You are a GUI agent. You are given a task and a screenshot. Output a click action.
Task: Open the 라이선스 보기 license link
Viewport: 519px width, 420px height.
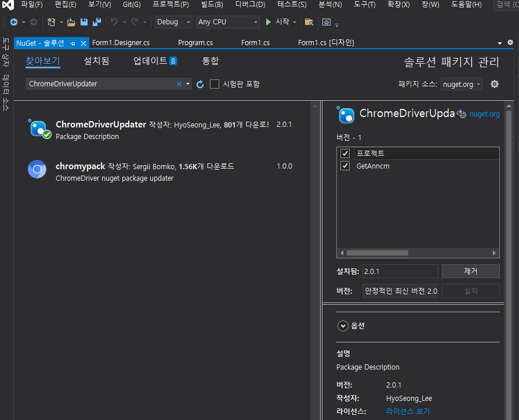pyautogui.click(x=408, y=411)
